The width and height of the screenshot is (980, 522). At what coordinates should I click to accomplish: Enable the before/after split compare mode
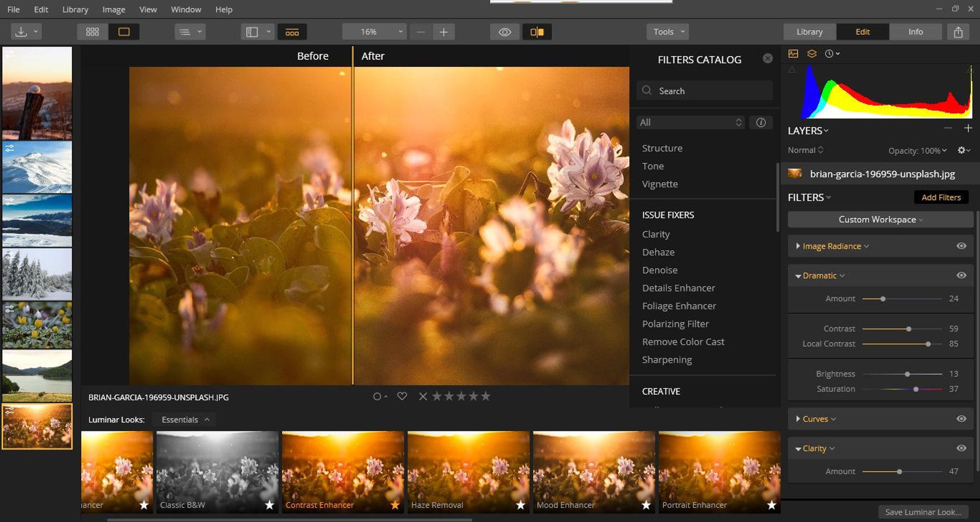pos(537,32)
